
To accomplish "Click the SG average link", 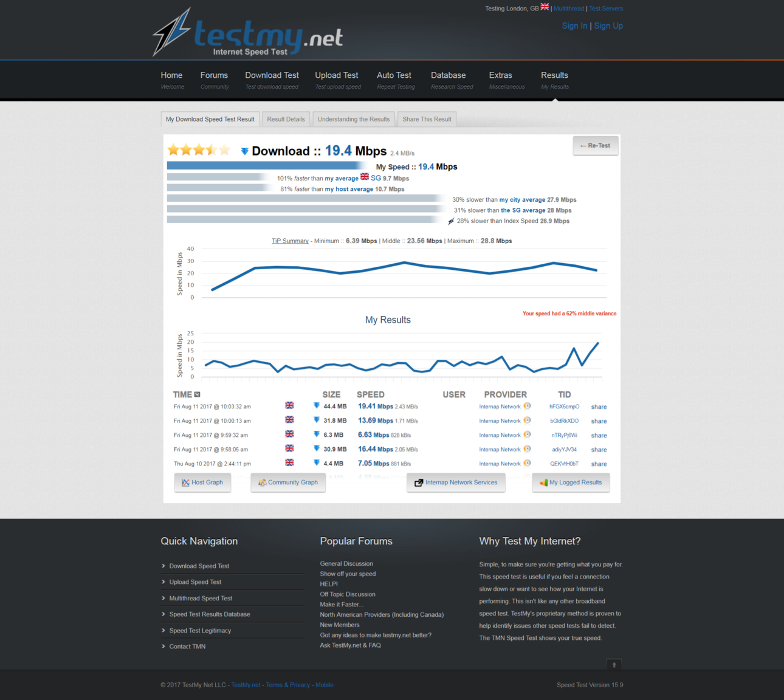I will (x=523, y=210).
